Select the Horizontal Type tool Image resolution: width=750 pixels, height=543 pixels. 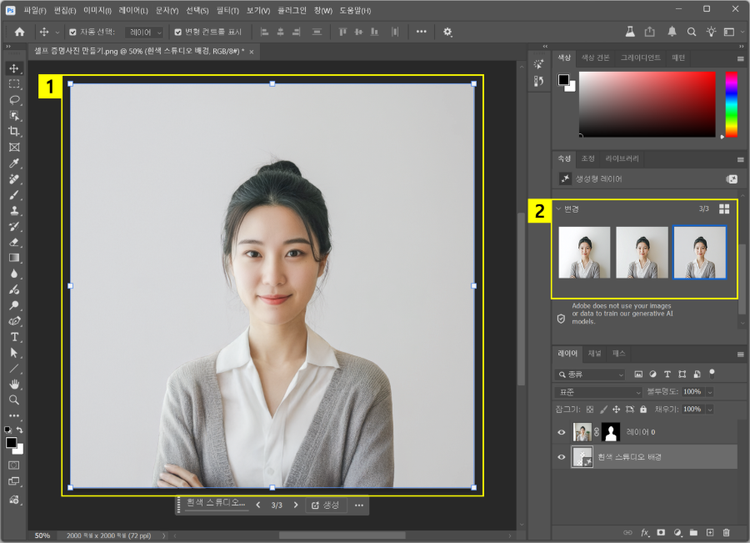click(x=14, y=337)
